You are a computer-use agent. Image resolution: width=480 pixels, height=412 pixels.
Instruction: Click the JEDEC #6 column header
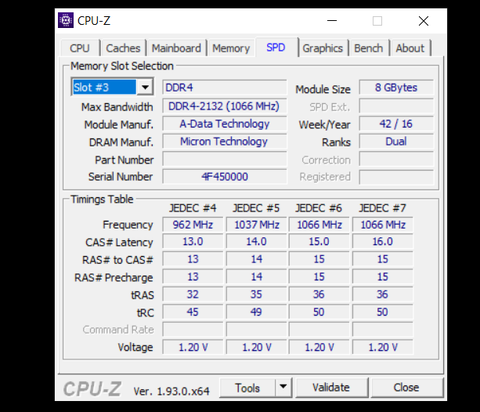click(319, 208)
